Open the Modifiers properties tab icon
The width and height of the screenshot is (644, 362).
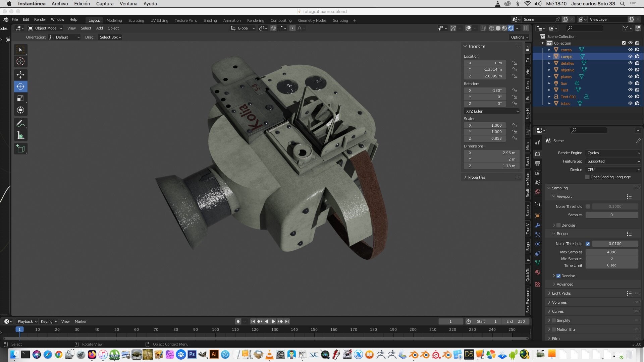coord(538,225)
